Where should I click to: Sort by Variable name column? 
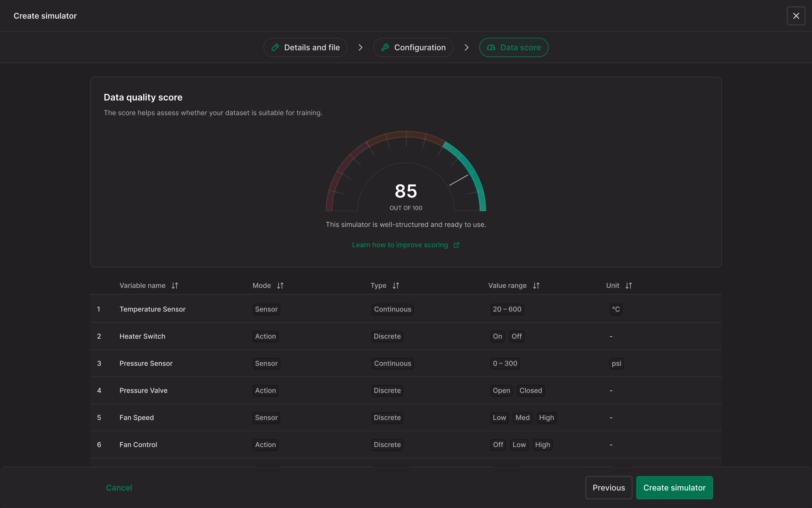[x=175, y=286]
